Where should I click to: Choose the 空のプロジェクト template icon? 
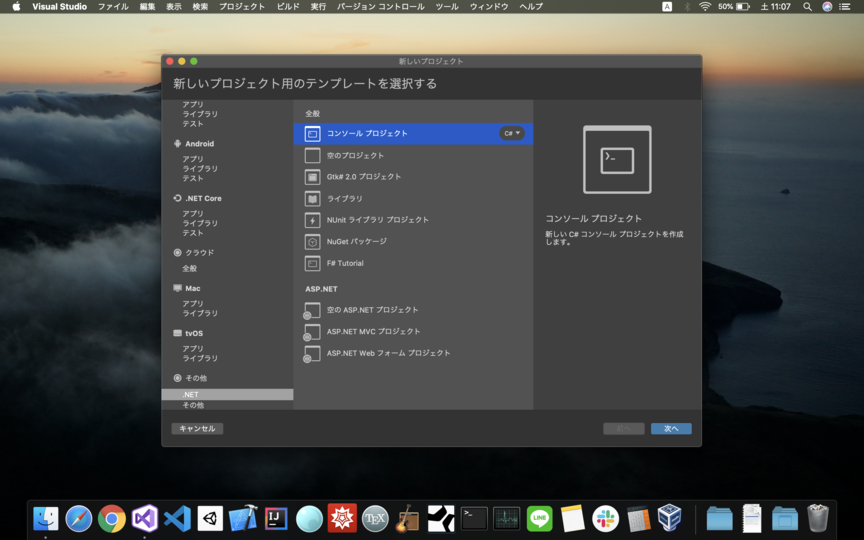coord(312,155)
